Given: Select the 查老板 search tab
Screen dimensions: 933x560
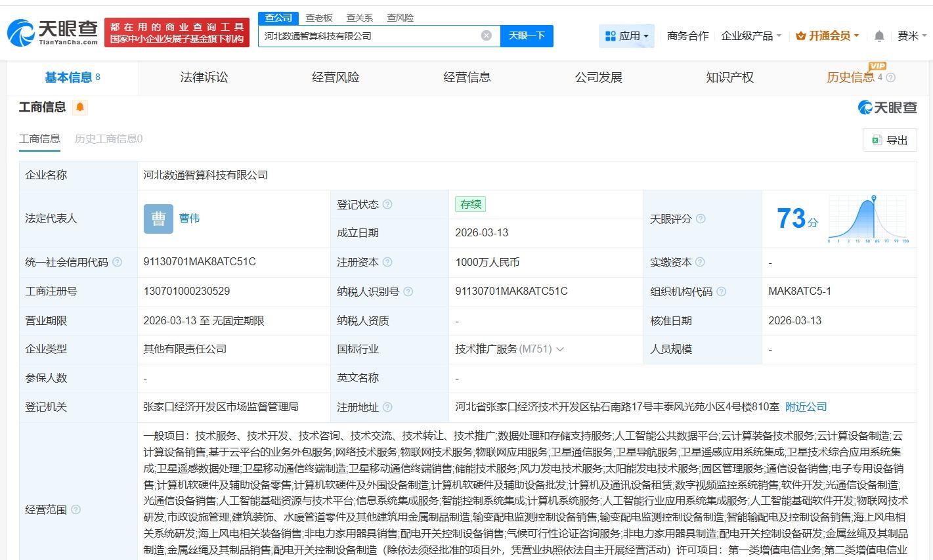Looking at the screenshot, I should [319, 18].
